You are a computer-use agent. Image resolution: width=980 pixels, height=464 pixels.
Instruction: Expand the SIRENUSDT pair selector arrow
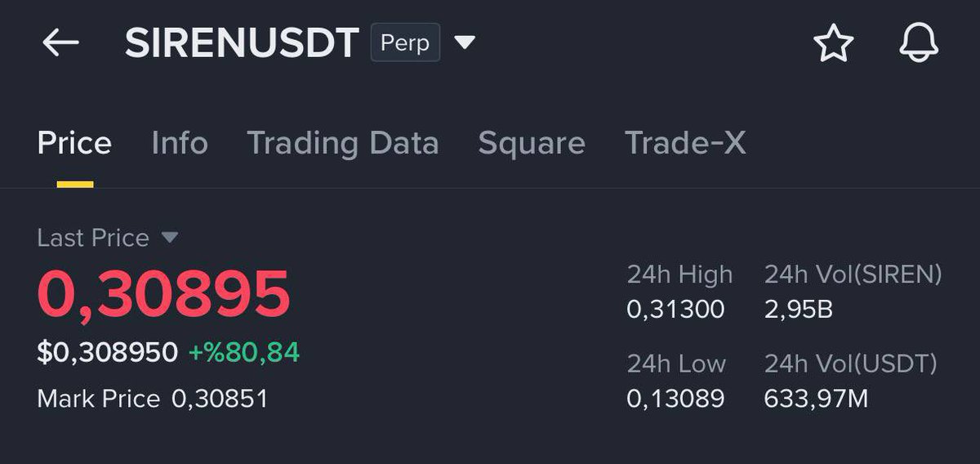[465, 42]
